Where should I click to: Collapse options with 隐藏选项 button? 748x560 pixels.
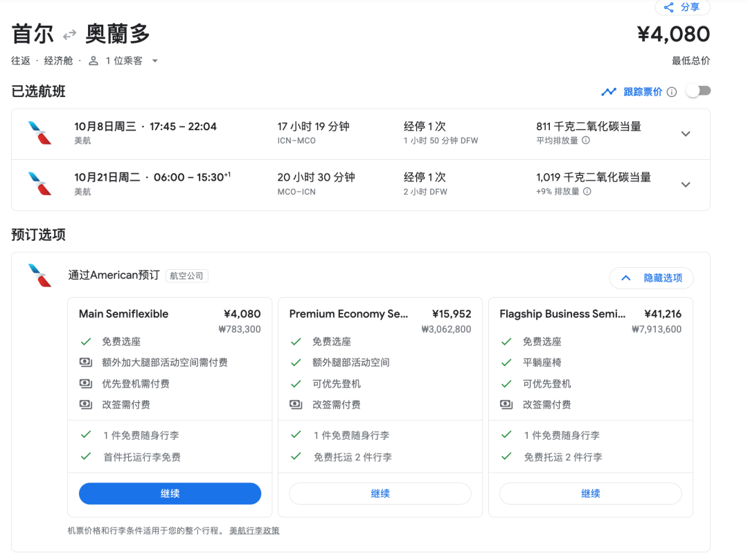tap(651, 278)
